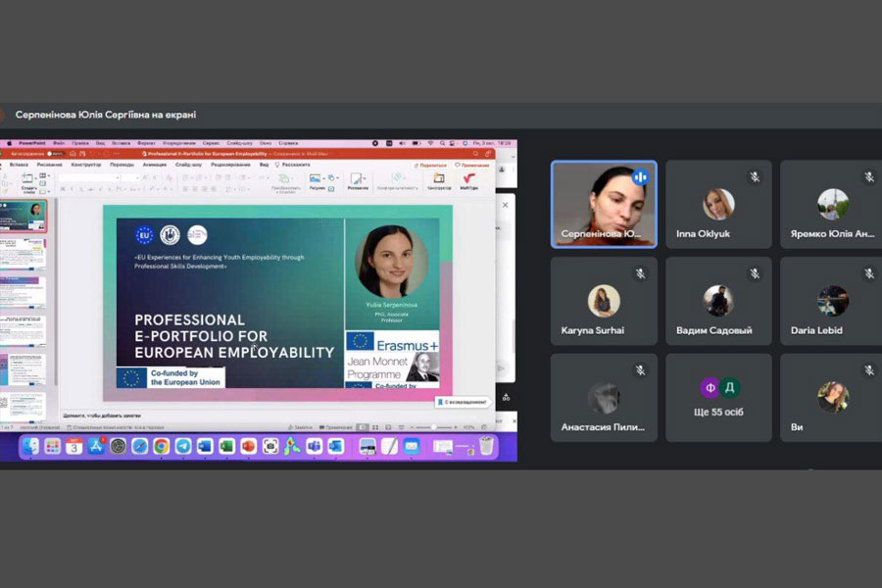
Task: Open Microsoft Outlook from the dock
Action: click(336, 446)
